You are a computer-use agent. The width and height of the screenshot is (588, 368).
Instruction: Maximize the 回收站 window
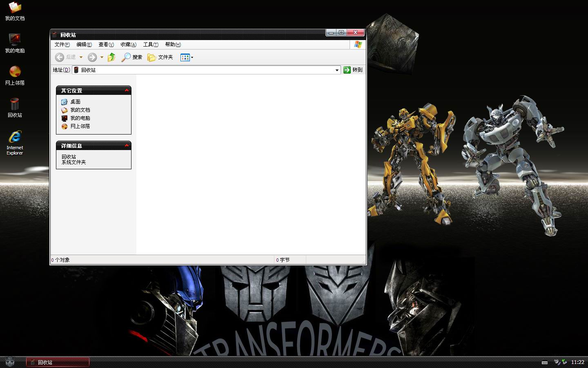pos(341,33)
